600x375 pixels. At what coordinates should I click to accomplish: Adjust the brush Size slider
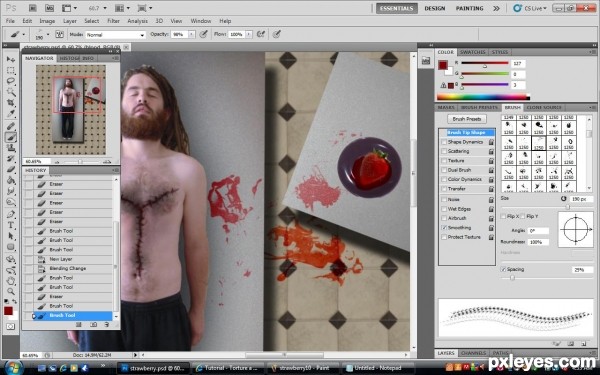[x=567, y=207]
